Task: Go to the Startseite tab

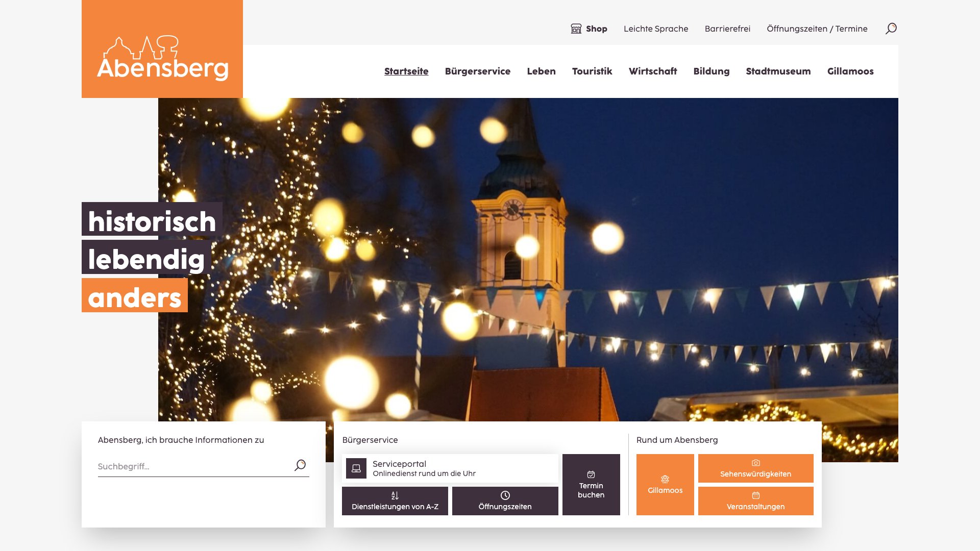Action: click(x=406, y=71)
